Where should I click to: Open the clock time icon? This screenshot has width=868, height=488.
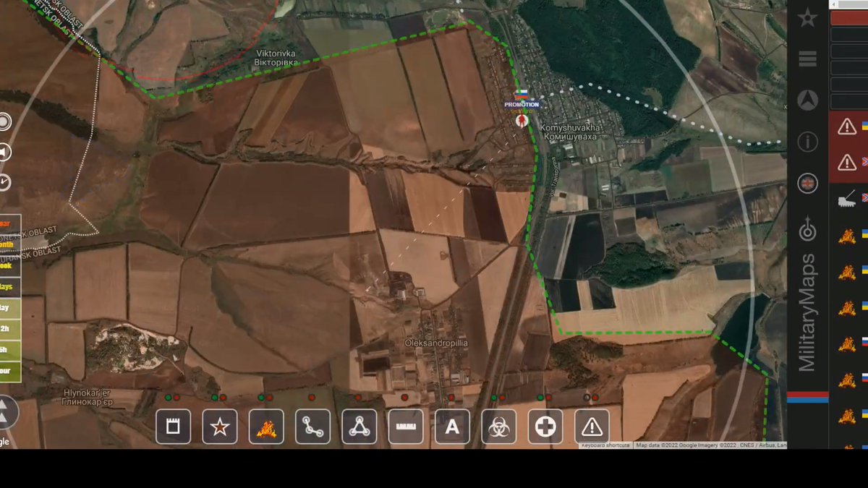pos(4,182)
